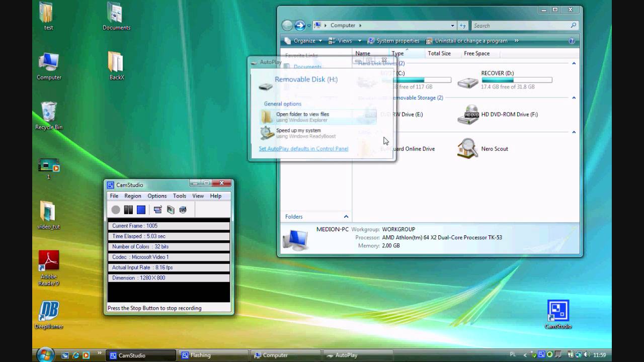
Task: Switch to the AutoPlay taskbar button
Action: [x=358, y=355]
